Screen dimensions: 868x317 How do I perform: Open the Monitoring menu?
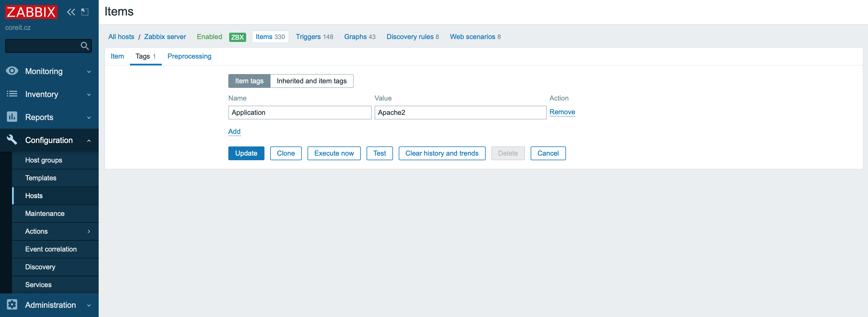coord(49,71)
